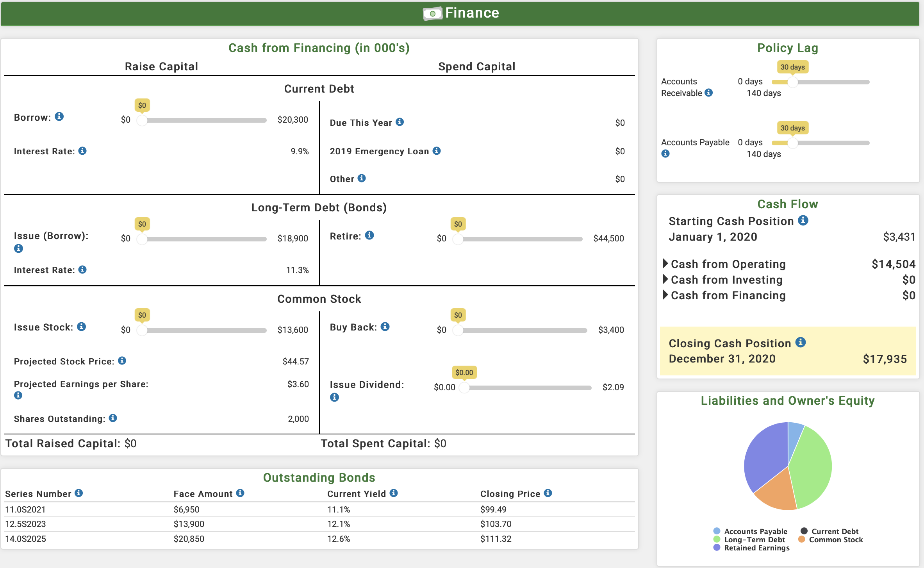Open Closing Cash Position info icon
The height and width of the screenshot is (568, 924).
coord(801,342)
